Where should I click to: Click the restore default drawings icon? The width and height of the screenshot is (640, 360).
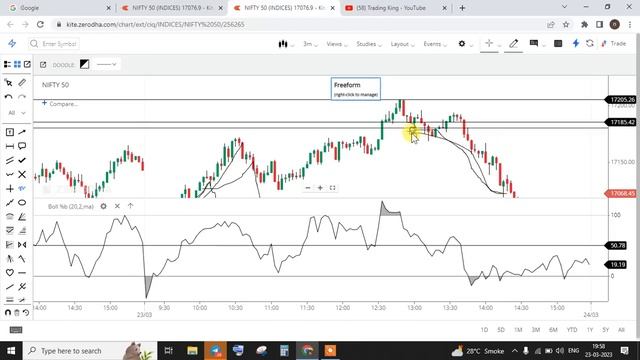(26, 313)
